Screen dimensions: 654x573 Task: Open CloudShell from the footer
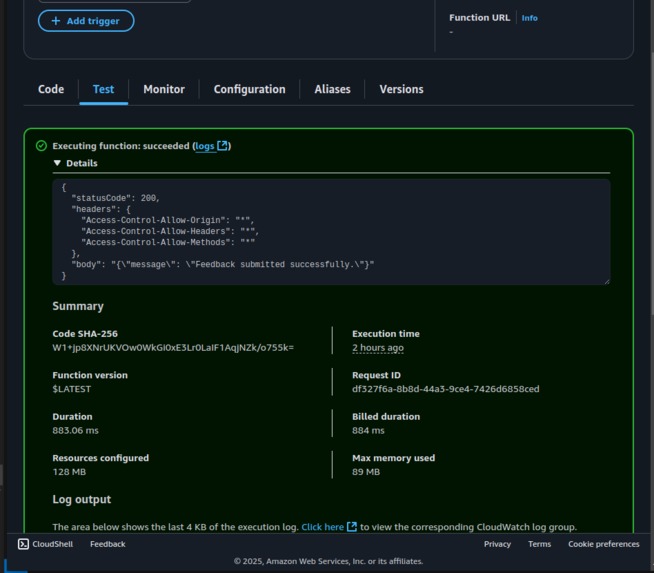45,544
